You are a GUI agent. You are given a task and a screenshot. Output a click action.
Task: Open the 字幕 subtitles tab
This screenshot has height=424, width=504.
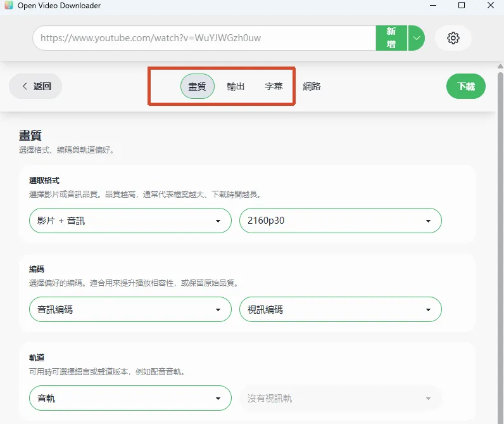point(274,86)
